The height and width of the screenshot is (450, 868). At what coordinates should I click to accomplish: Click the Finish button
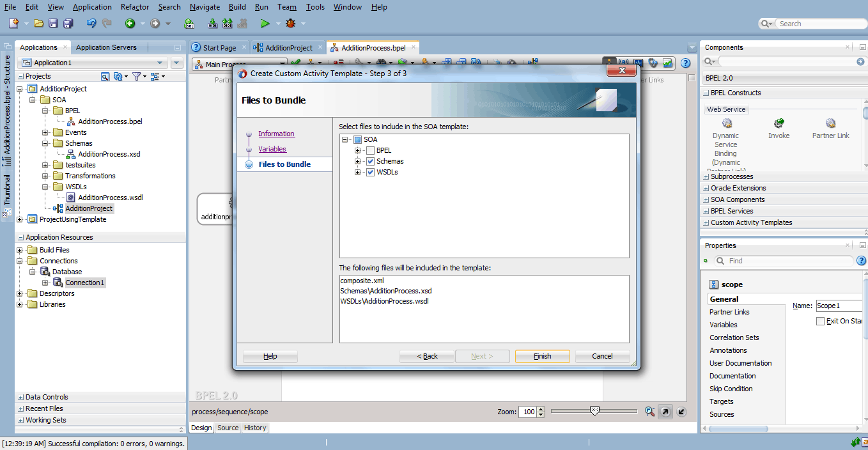[x=543, y=356]
